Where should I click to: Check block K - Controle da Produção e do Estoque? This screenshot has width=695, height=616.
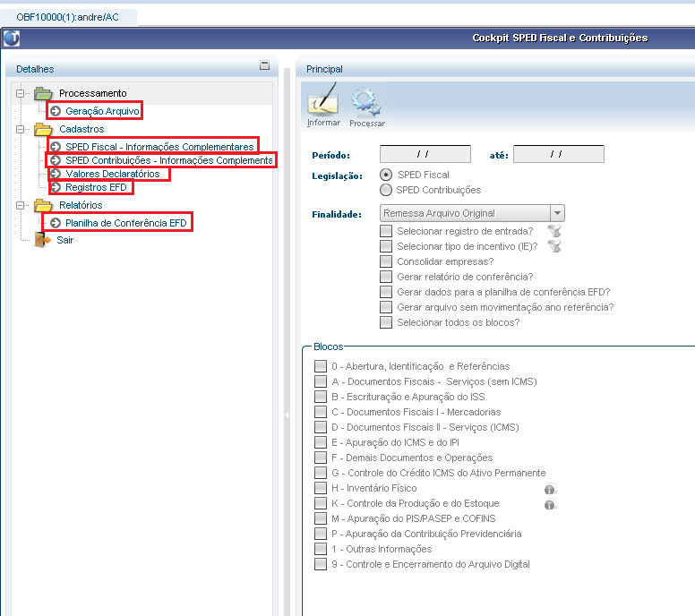click(x=321, y=503)
